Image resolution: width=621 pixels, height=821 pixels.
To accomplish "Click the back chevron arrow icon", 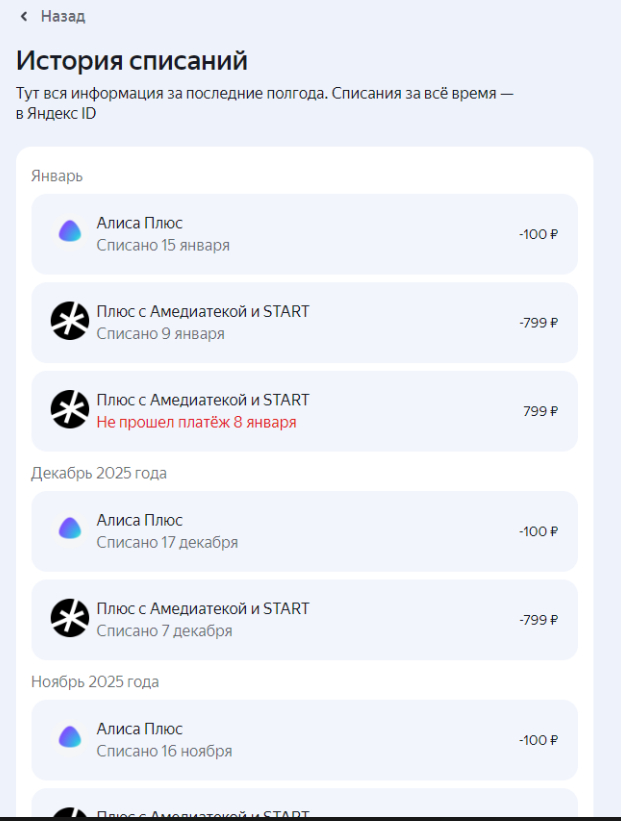I will click(24, 16).
